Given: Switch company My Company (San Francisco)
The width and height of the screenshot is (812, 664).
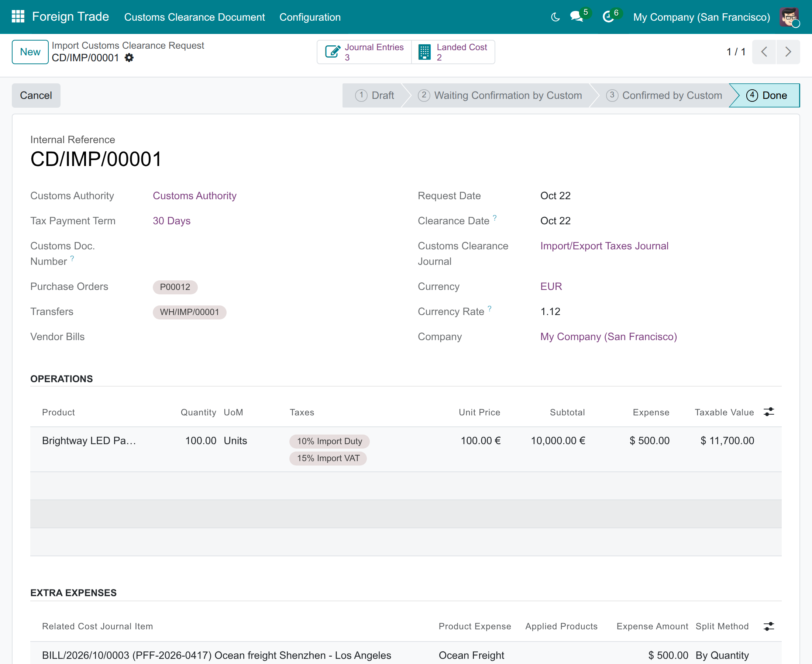Looking at the screenshot, I should (x=701, y=17).
